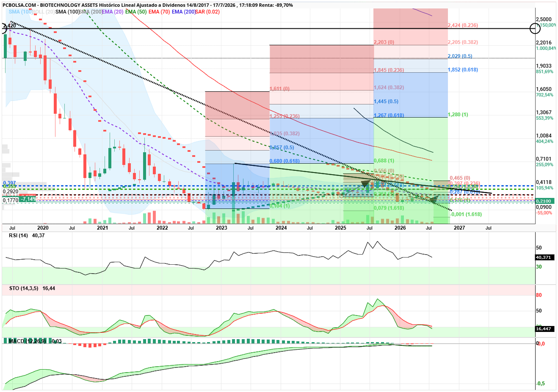Select the SMA (200) legend label
This screenshot has width=558, height=392.
pos(91,12)
